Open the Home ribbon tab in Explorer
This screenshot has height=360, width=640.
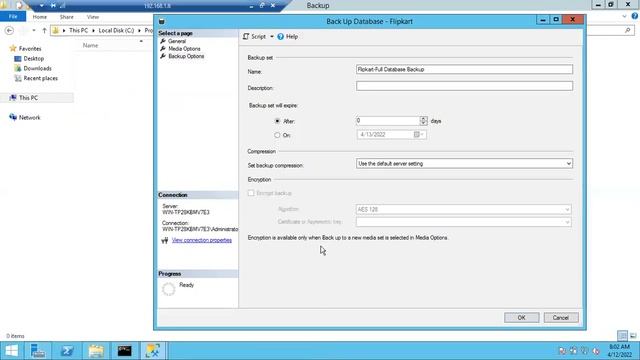[40, 17]
